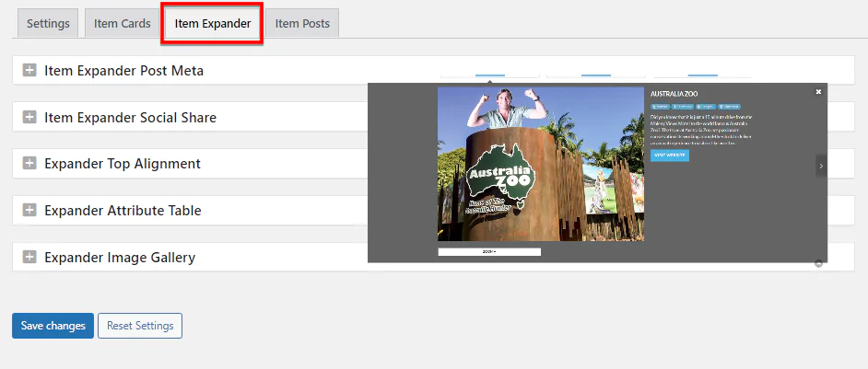Click the Zoom button below preview image

[x=489, y=252]
